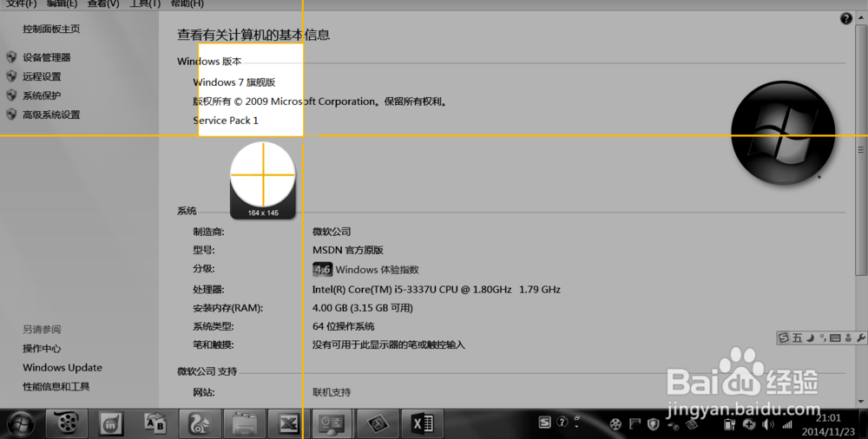Click the 微软公司 manufacturer value
Screen dimensions: 868x439
point(332,232)
